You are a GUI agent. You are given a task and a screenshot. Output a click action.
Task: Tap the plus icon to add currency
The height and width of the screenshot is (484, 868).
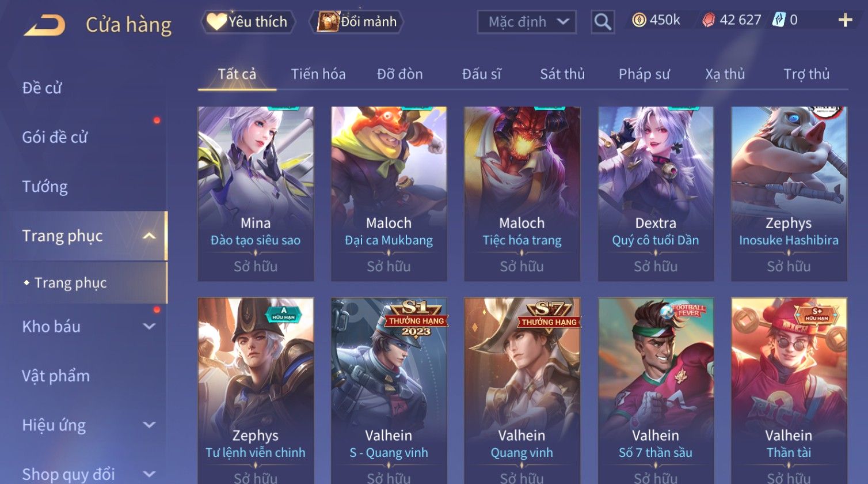[x=845, y=21]
